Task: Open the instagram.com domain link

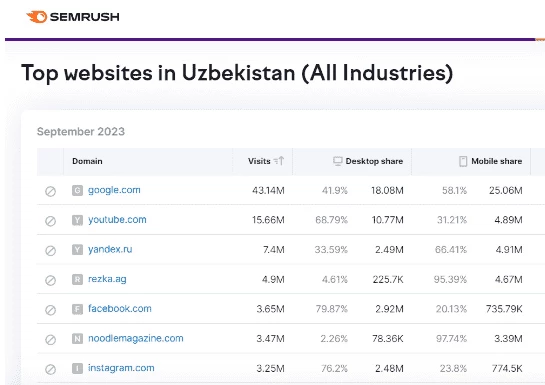Action: (x=121, y=368)
